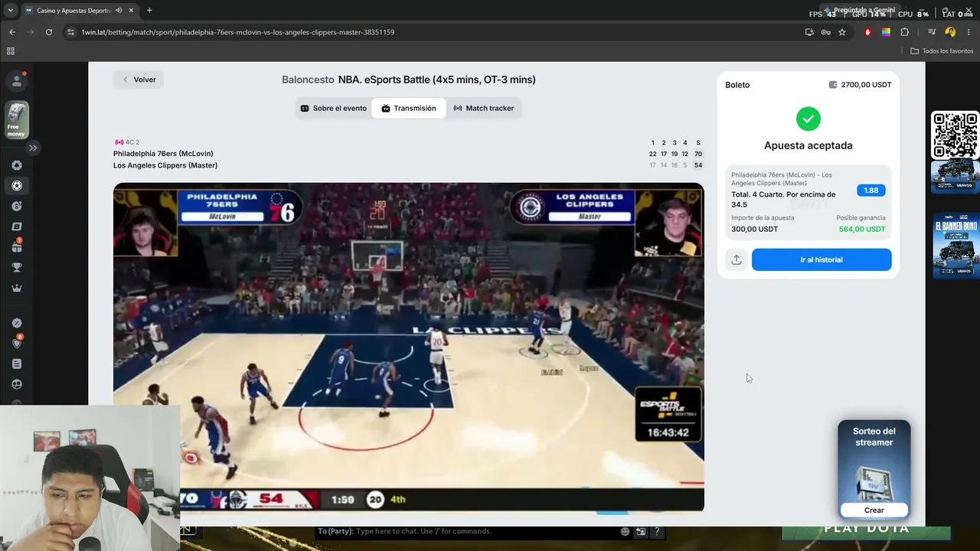Select the Casino y Apuestas Deportivas tab
Image resolution: width=980 pixels, height=551 pixels.
coord(73,11)
